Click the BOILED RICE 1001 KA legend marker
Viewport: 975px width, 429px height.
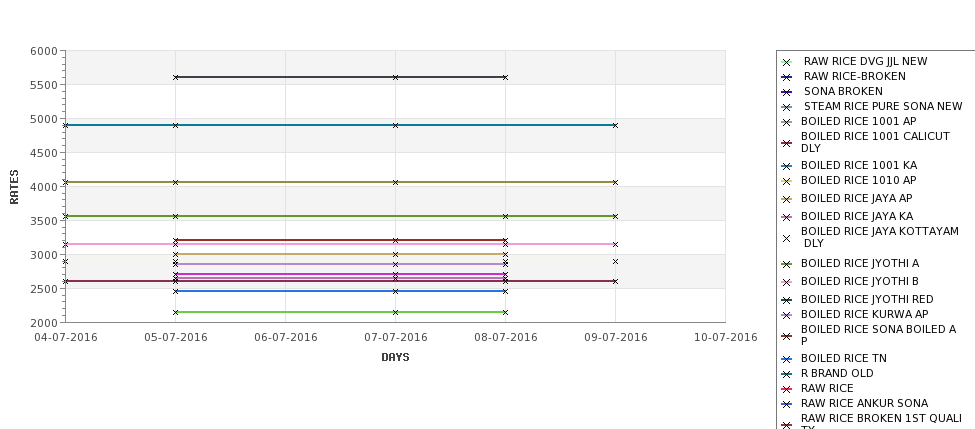coord(787,166)
